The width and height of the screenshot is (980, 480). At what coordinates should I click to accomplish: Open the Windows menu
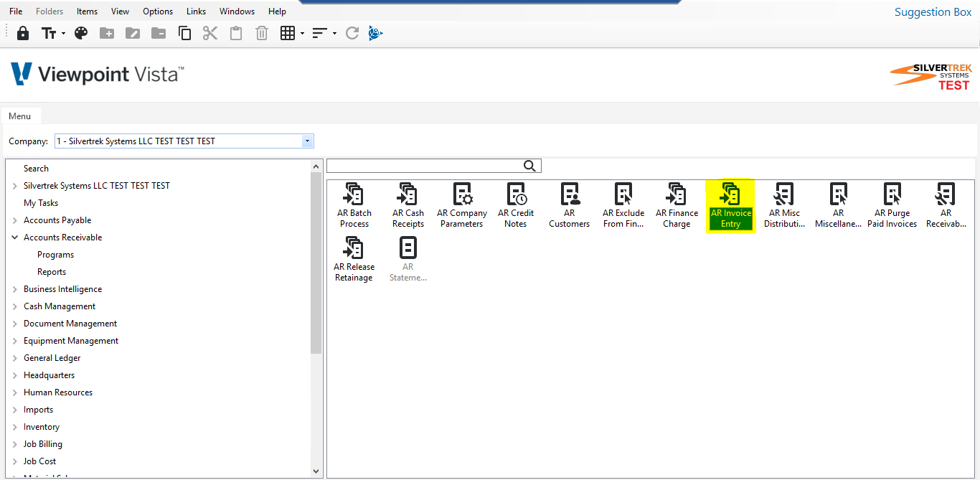click(237, 11)
